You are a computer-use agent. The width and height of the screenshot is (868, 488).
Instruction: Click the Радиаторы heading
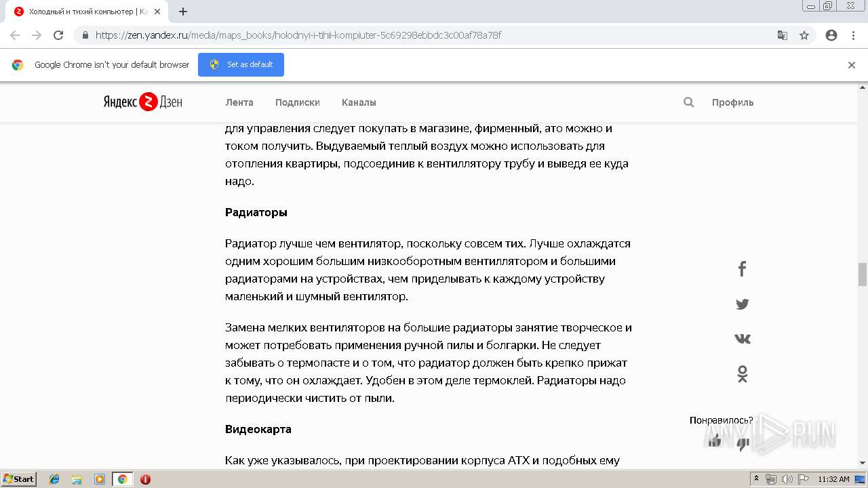point(256,212)
